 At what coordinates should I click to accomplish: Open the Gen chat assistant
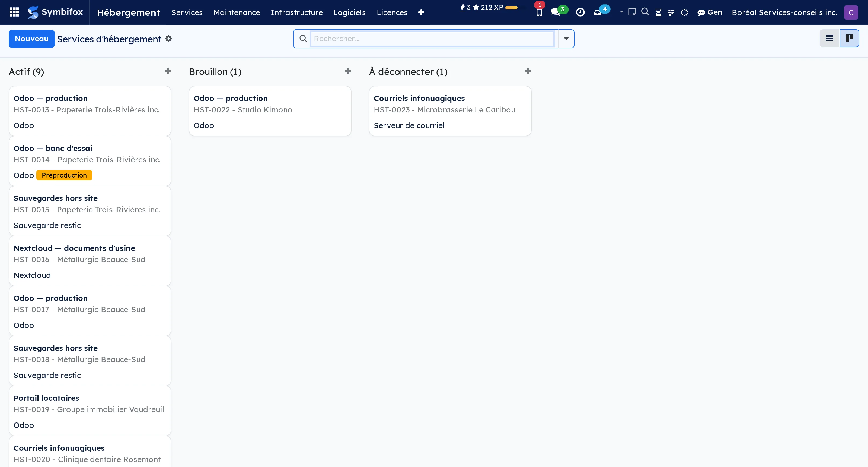click(710, 12)
